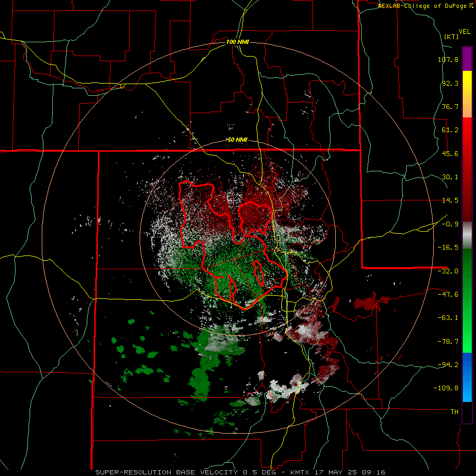The image size is (476, 476).
Task: Click the -0.9 legend value
Action: point(450,224)
